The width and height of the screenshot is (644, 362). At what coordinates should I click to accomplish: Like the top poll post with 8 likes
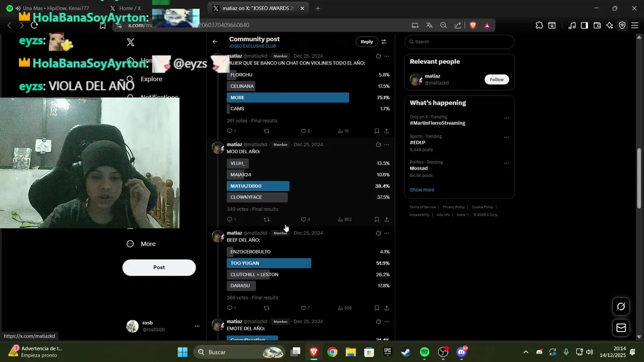(303, 131)
